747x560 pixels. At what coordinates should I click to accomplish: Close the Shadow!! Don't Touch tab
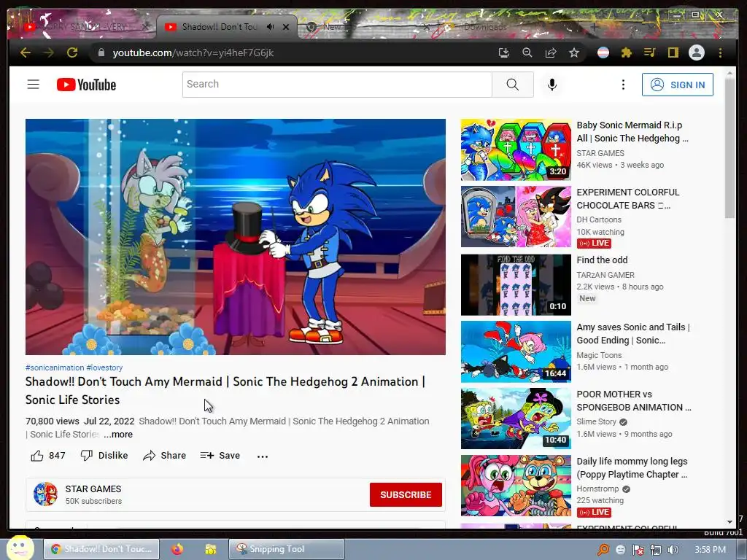pyautogui.click(x=286, y=27)
